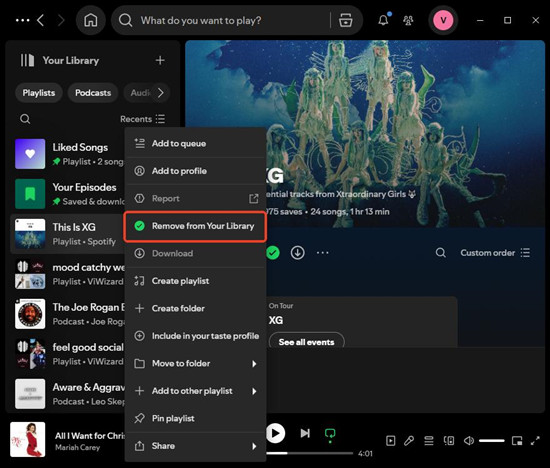The height and width of the screenshot is (468, 550).
Task: Open The Joe Rogan podcast
Action: coord(69,314)
